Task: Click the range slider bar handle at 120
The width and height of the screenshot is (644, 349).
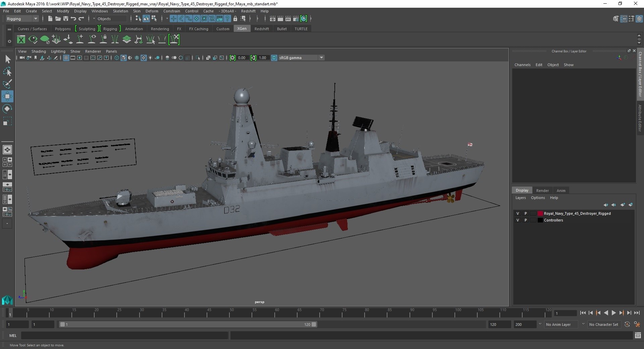Action: click(x=314, y=325)
